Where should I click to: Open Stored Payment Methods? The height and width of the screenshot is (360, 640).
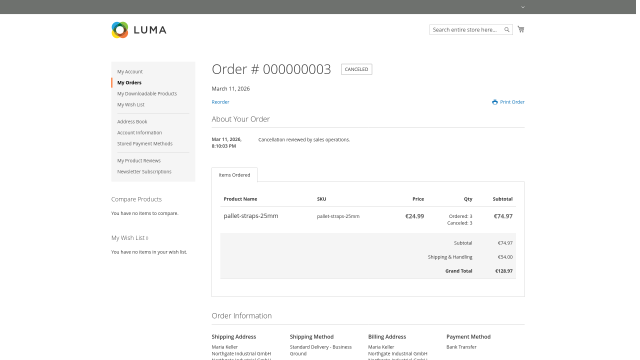coord(145,144)
